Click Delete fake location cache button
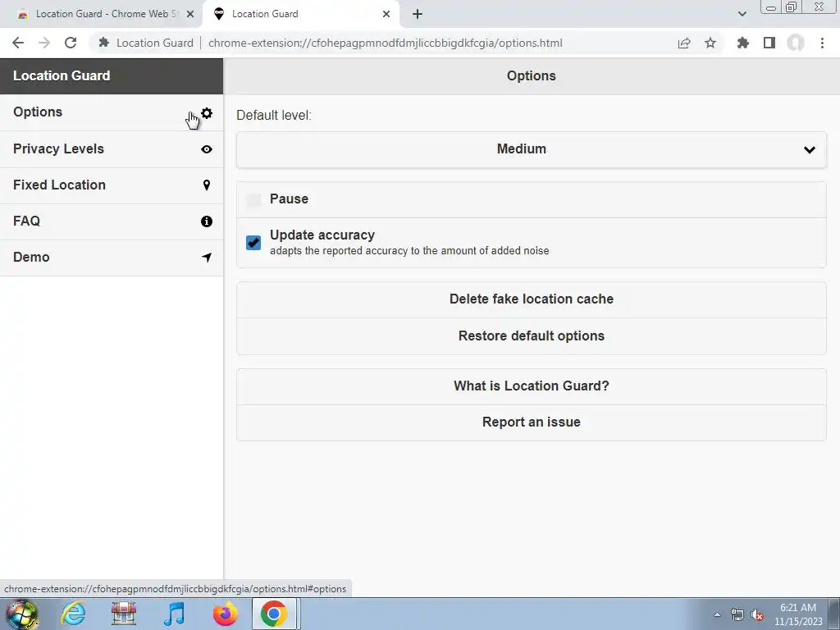Image resolution: width=840 pixels, height=630 pixels. (532, 299)
